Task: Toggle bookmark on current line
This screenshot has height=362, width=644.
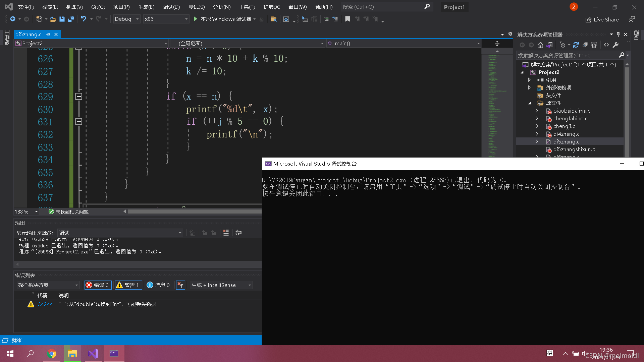Action: pyautogui.click(x=347, y=19)
